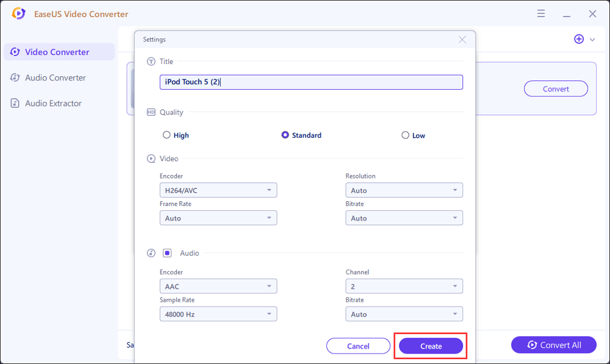Open the video Encoder H264/AVC dropdown
The width and height of the screenshot is (610, 364).
[218, 190]
